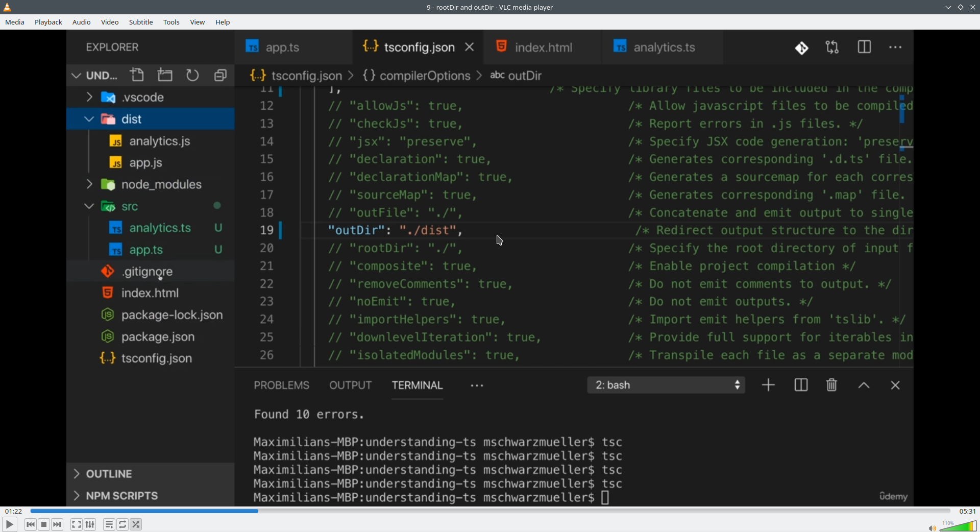Open the .gitignore file
The width and height of the screenshot is (980, 532).
point(151,271)
